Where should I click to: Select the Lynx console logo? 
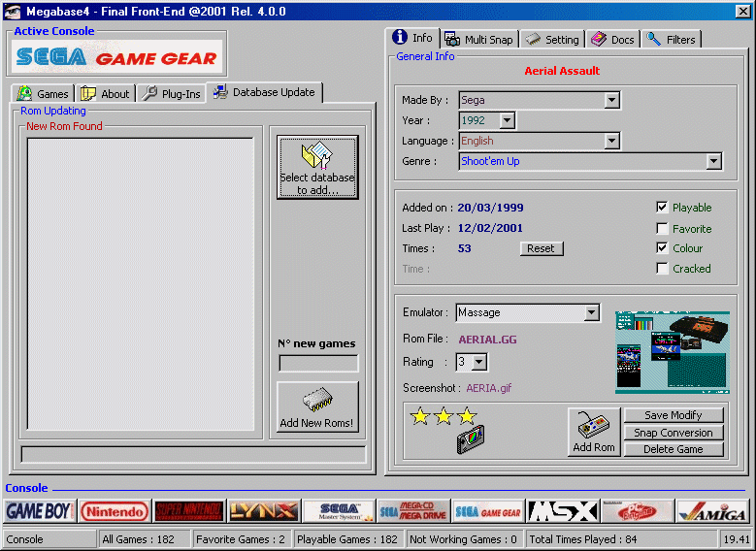[x=264, y=511]
